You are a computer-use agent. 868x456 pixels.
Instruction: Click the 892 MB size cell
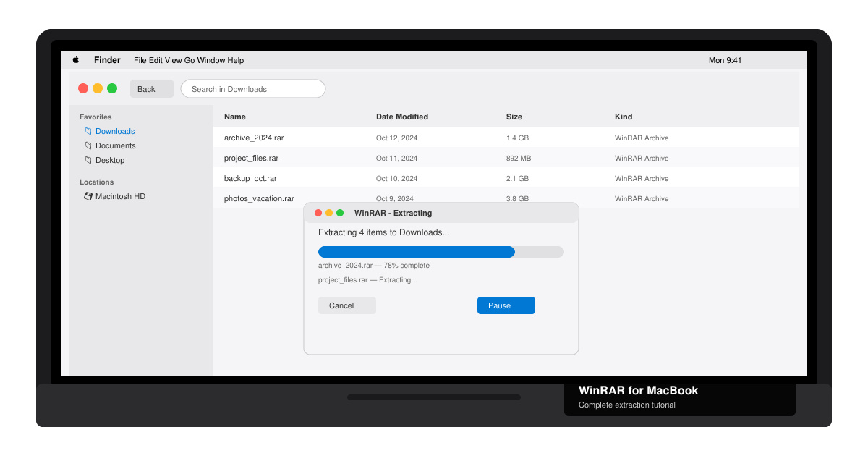pos(519,158)
